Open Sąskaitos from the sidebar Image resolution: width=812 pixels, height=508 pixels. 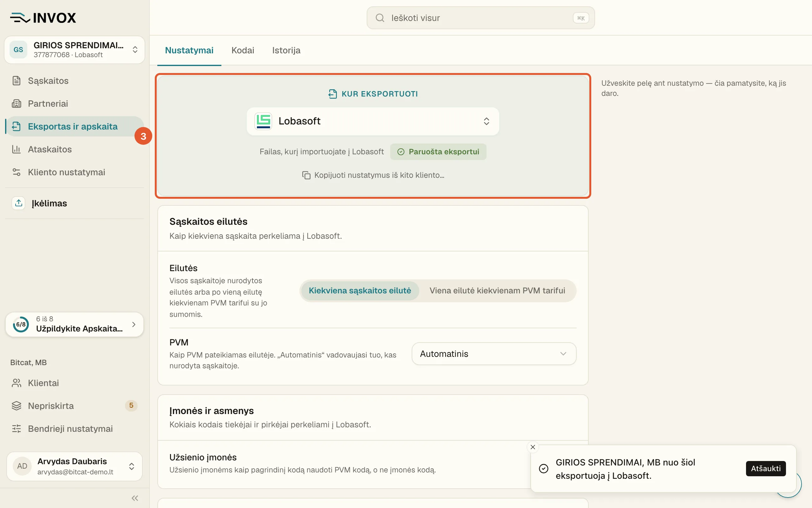75,81
